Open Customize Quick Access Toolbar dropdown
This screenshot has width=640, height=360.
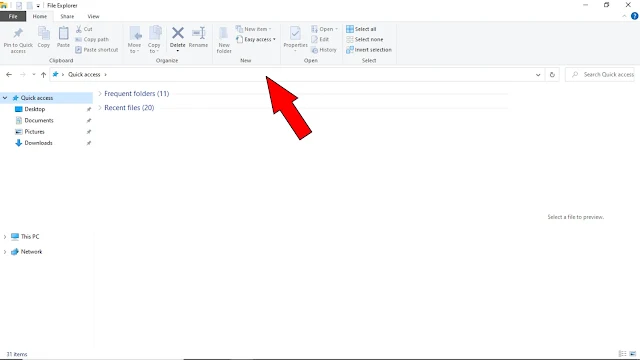pyautogui.click(x=38, y=6)
